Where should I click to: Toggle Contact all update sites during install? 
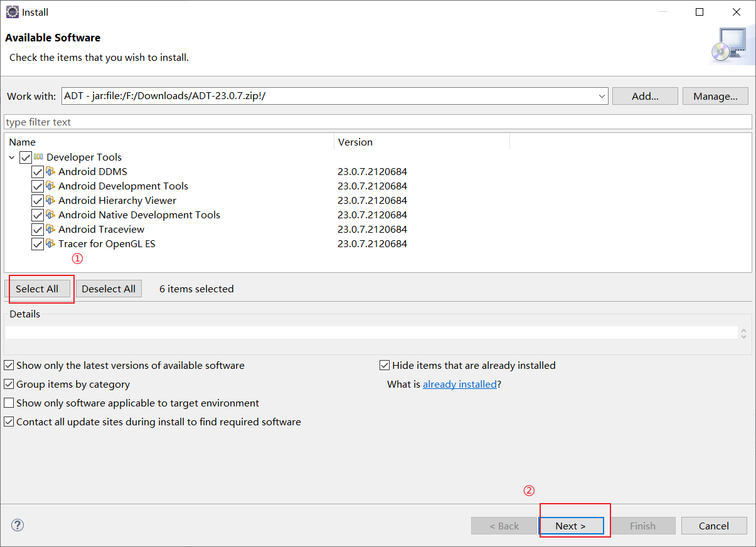tap(9, 422)
